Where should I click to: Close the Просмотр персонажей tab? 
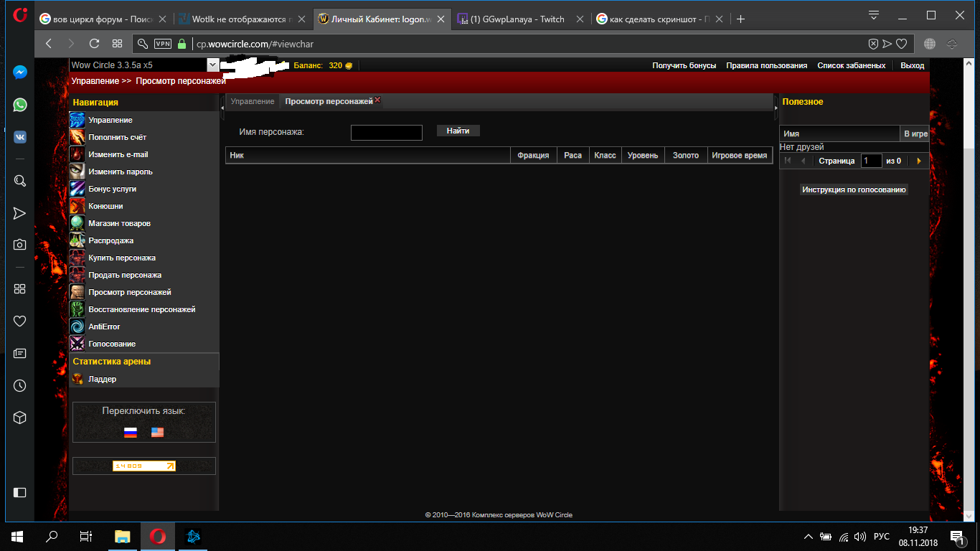(377, 100)
